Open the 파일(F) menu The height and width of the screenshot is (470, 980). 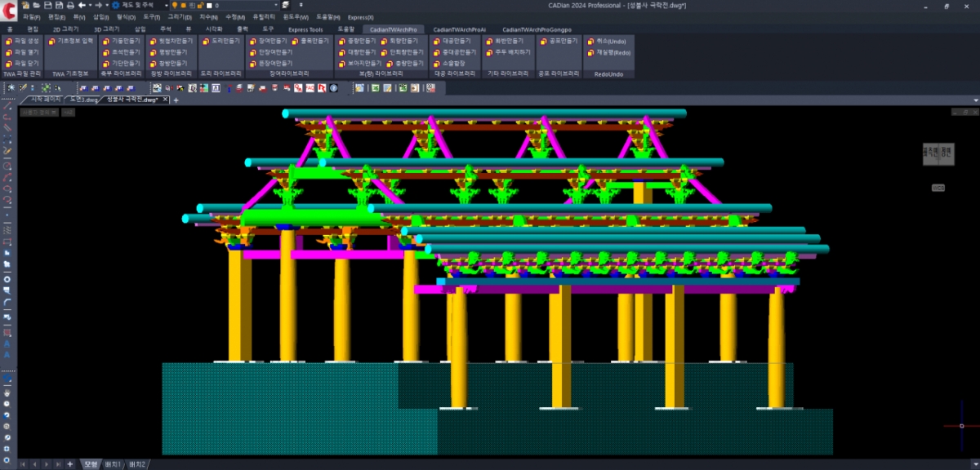coord(32,17)
